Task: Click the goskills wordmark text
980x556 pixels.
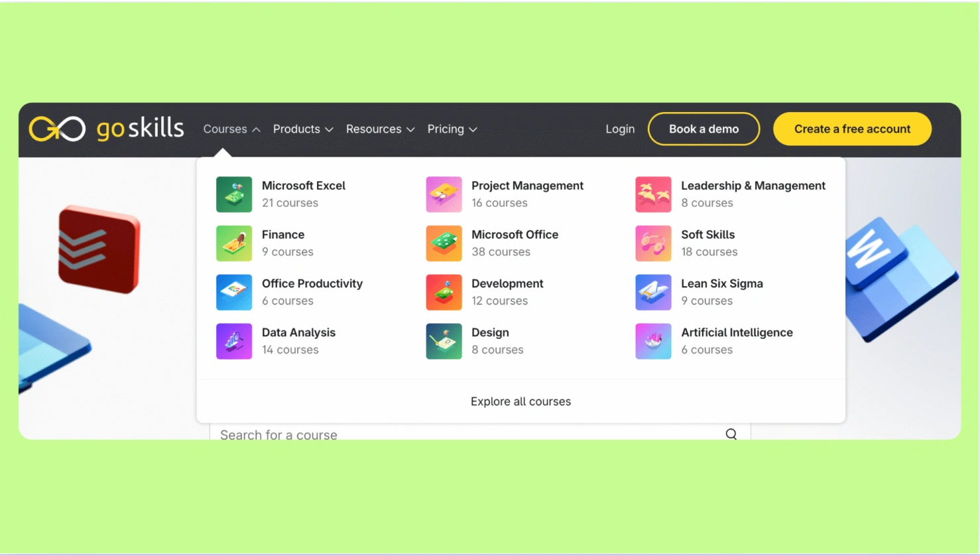Action: pyautogui.click(x=141, y=128)
